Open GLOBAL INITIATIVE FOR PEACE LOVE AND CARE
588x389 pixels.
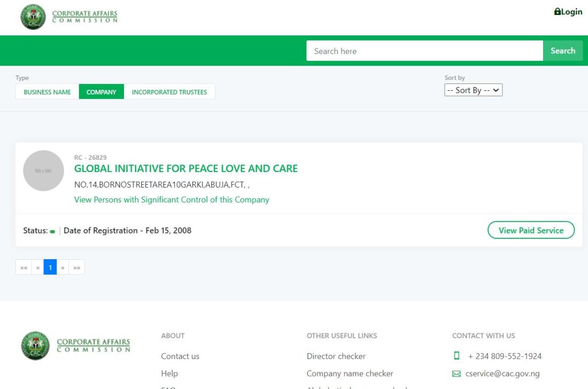pos(186,169)
